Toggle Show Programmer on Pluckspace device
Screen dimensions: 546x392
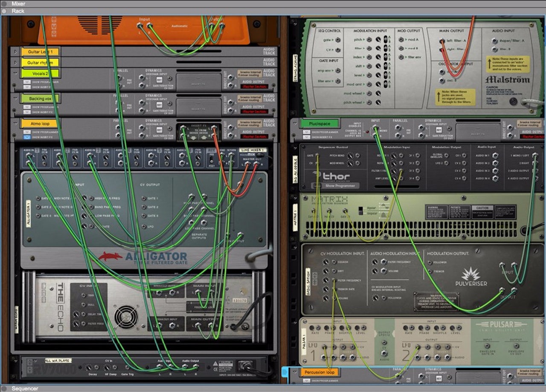[306, 133]
